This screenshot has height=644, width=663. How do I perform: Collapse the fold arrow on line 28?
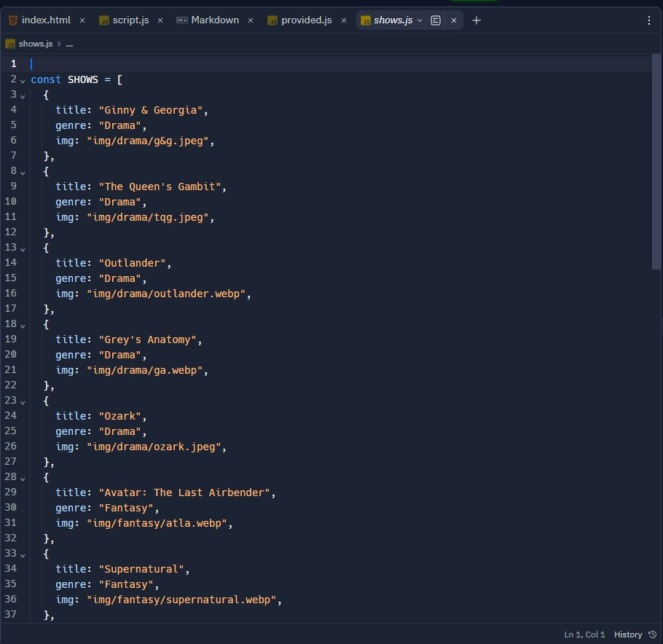[22, 477]
